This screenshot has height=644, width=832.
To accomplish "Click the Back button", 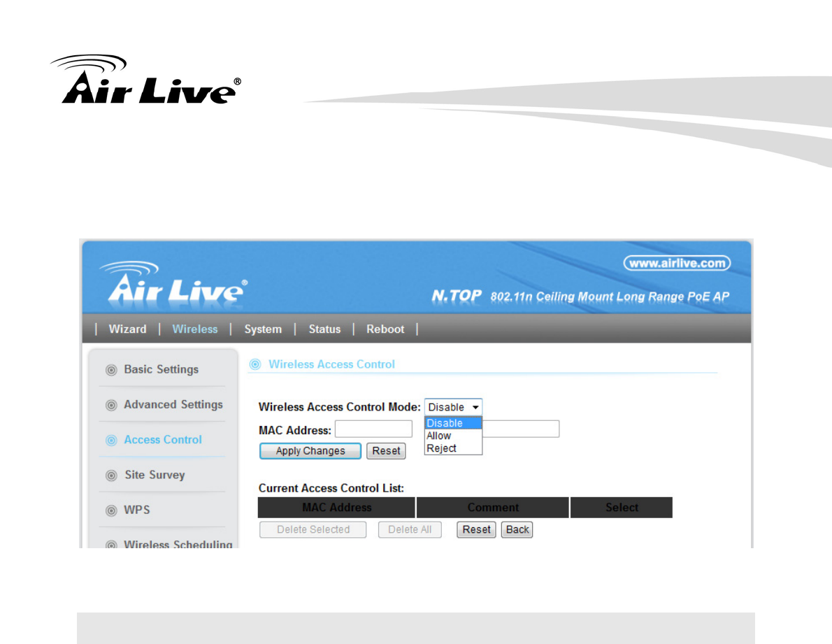I will point(517,529).
